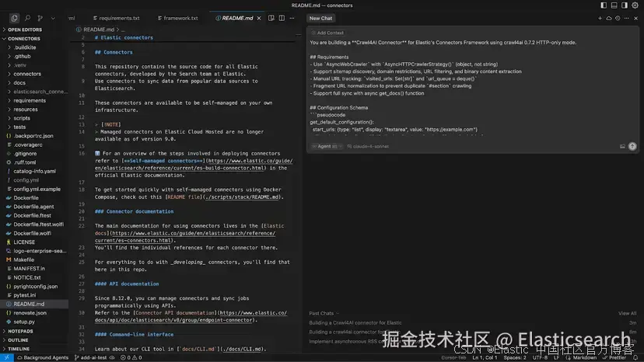Screen dimensions: 644x362
Task: Expand the Past Chats dropdown
Action: pos(324,313)
